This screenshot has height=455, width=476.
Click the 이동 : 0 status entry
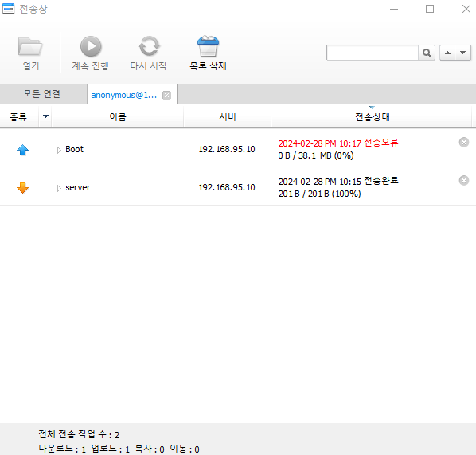(185, 449)
